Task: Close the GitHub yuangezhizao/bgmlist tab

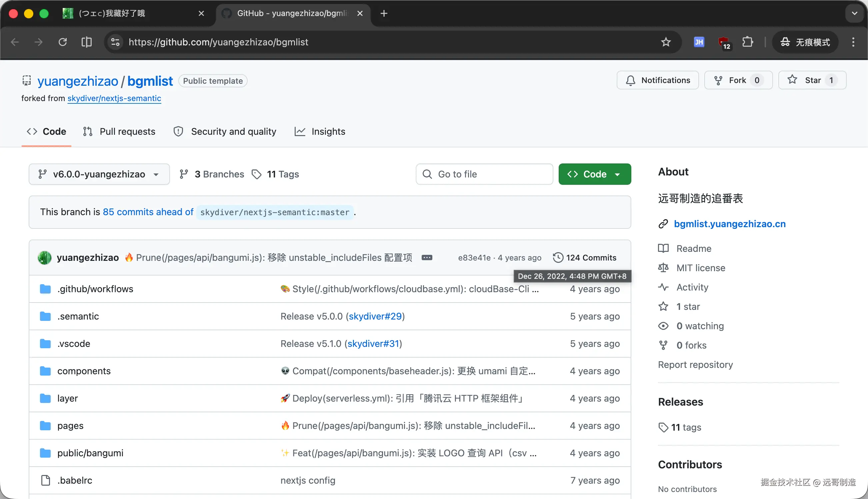Action: 360,13
